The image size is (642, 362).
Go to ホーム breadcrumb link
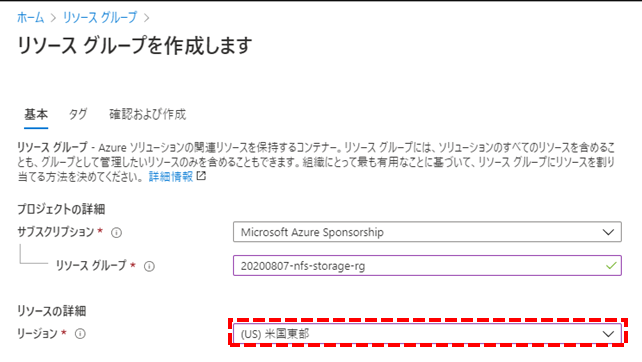[31, 18]
